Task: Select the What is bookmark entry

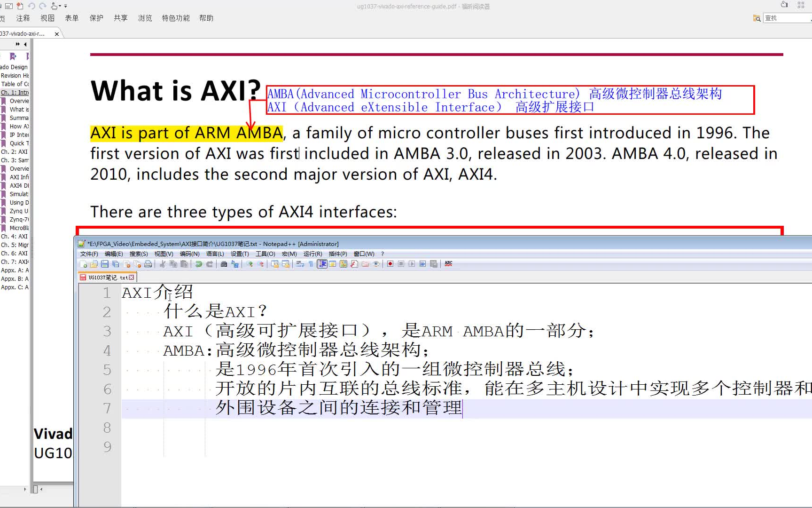Action: (18, 109)
